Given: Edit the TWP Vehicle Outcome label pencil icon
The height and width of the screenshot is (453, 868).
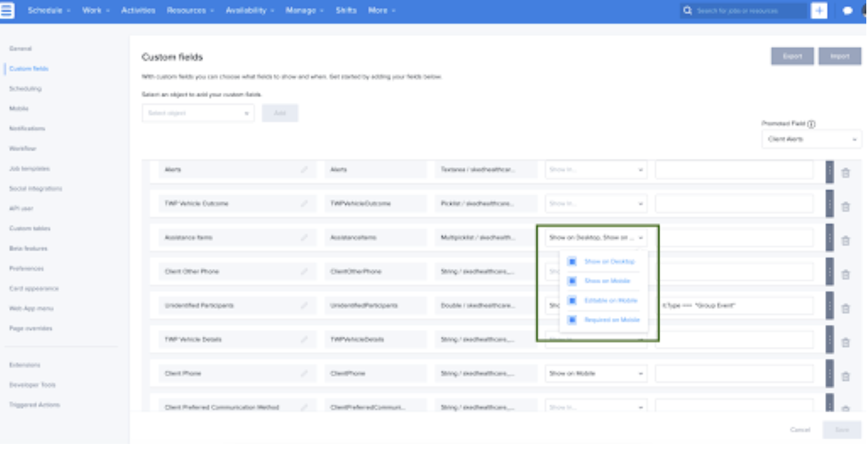Looking at the screenshot, I should 304,203.
